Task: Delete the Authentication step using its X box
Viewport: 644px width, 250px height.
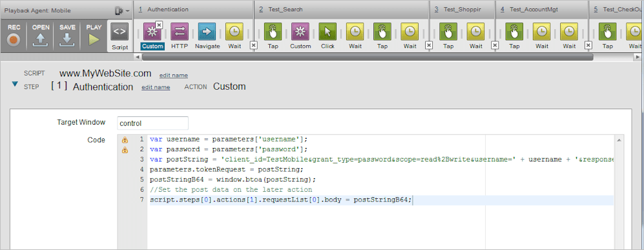Action: pyautogui.click(x=253, y=45)
